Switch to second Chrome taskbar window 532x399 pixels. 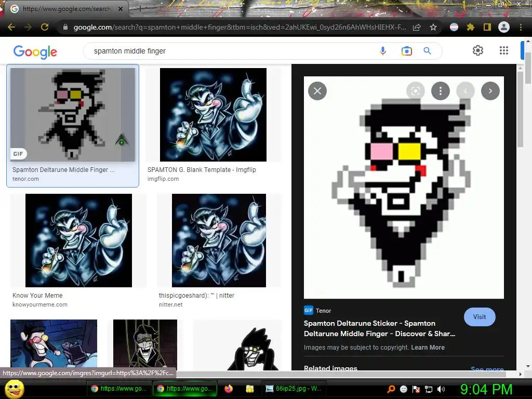pos(185,389)
